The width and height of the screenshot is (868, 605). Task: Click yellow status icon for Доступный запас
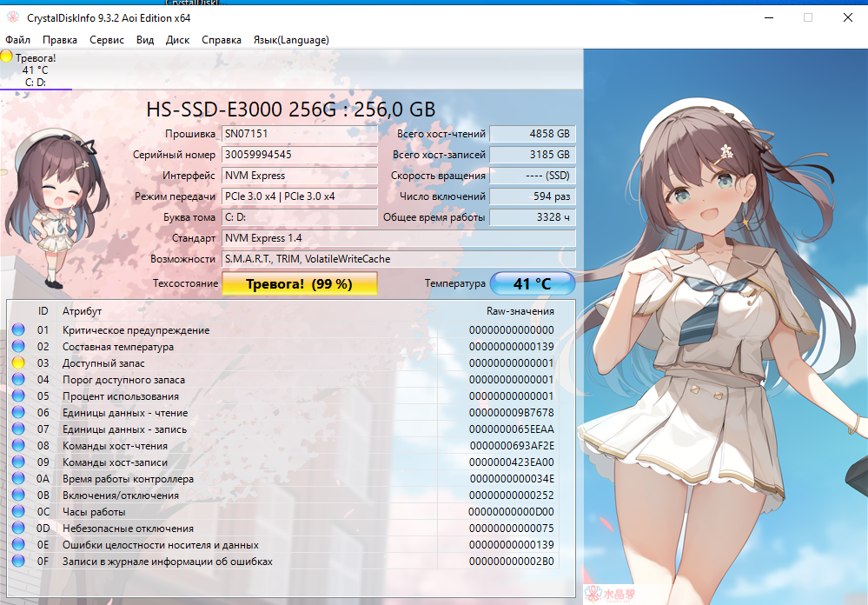[18, 362]
